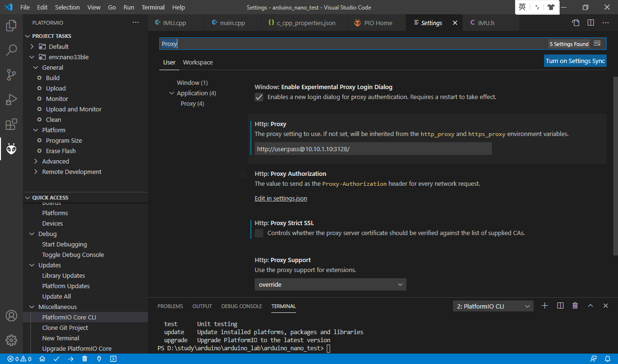
Task: Open the Extensions view
Action: pyautogui.click(x=11, y=124)
